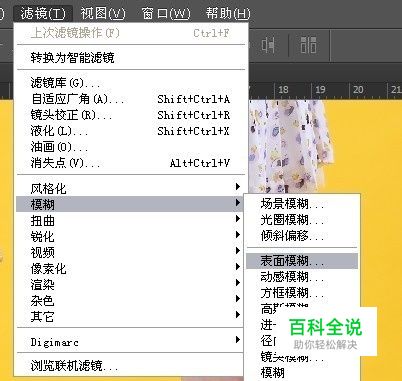Image resolution: width=402 pixels, height=381 pixels.
Task: Open 消失点(V)... filter
Action: pyautogui.click(x=131, y=163)
